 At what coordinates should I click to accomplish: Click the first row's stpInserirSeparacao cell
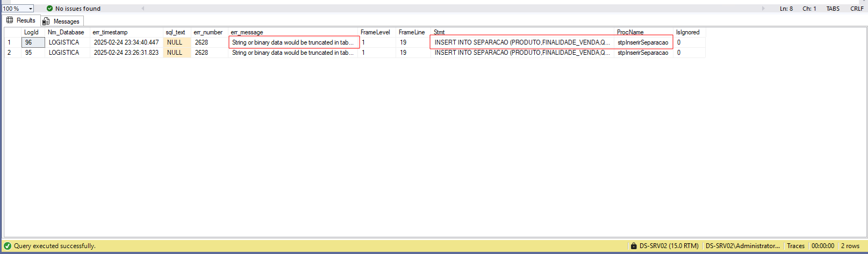click(643, 42)
